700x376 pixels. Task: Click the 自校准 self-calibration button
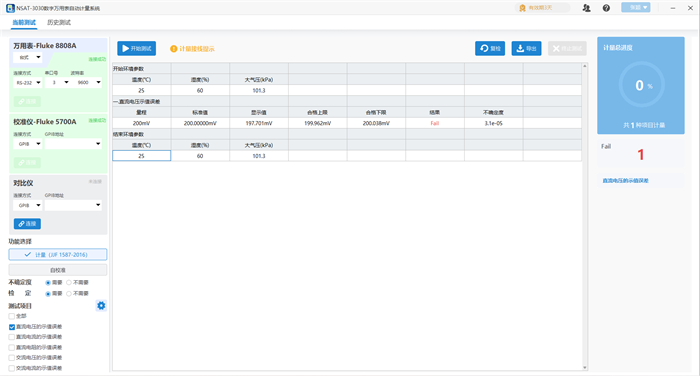click(x=58, y=270)
